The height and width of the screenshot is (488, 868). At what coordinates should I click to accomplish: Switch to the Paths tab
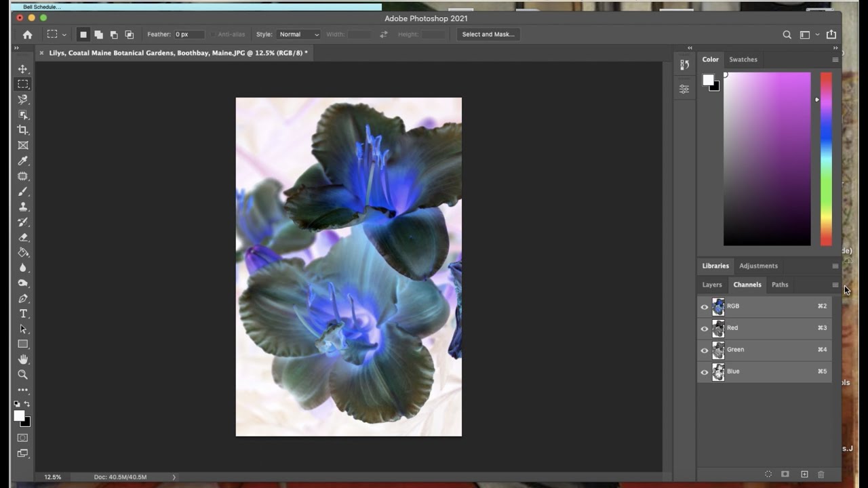pos(780,285)
